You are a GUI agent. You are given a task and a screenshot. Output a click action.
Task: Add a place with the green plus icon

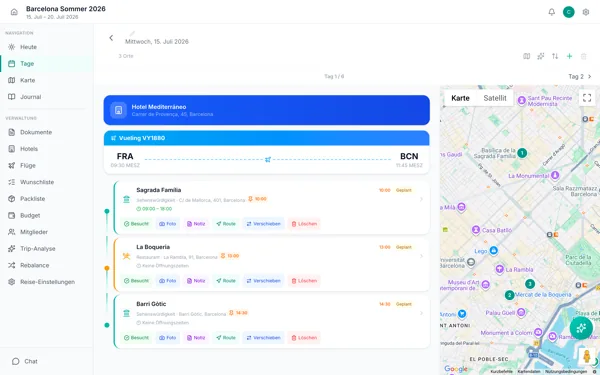pyautogui.click(x=569, y=56)
